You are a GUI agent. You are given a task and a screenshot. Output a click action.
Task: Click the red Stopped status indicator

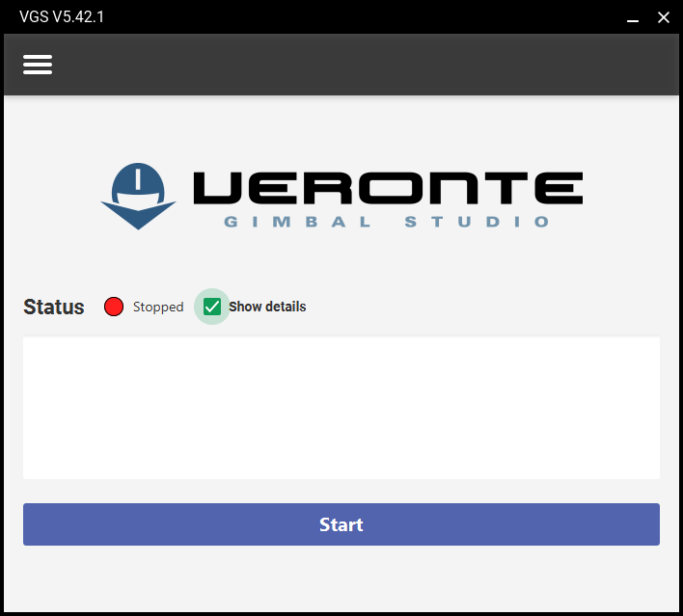[114, 307]
